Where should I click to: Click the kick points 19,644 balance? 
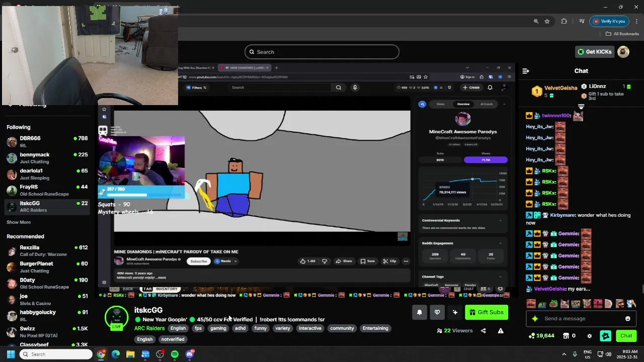click(542, 336)
